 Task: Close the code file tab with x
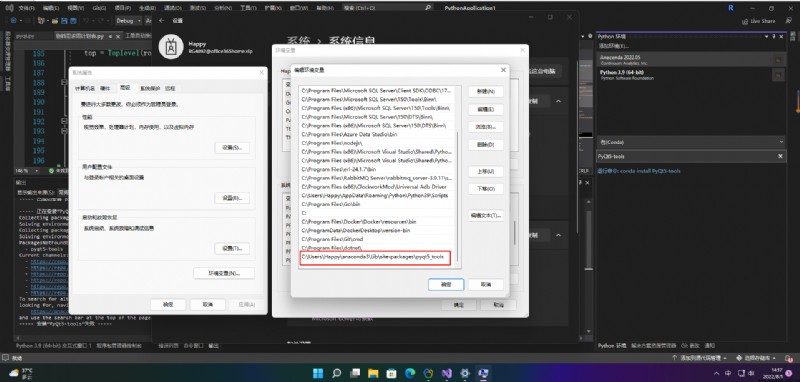118,37
